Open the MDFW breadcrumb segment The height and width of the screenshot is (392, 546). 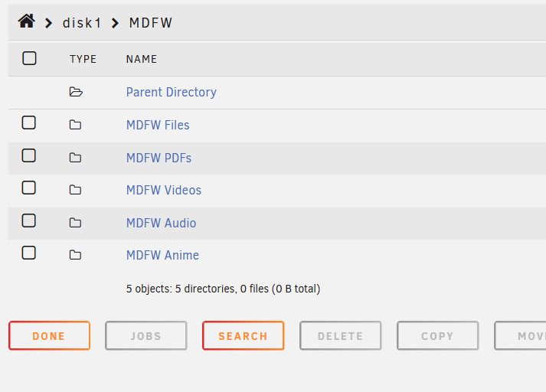click(150, 23)
